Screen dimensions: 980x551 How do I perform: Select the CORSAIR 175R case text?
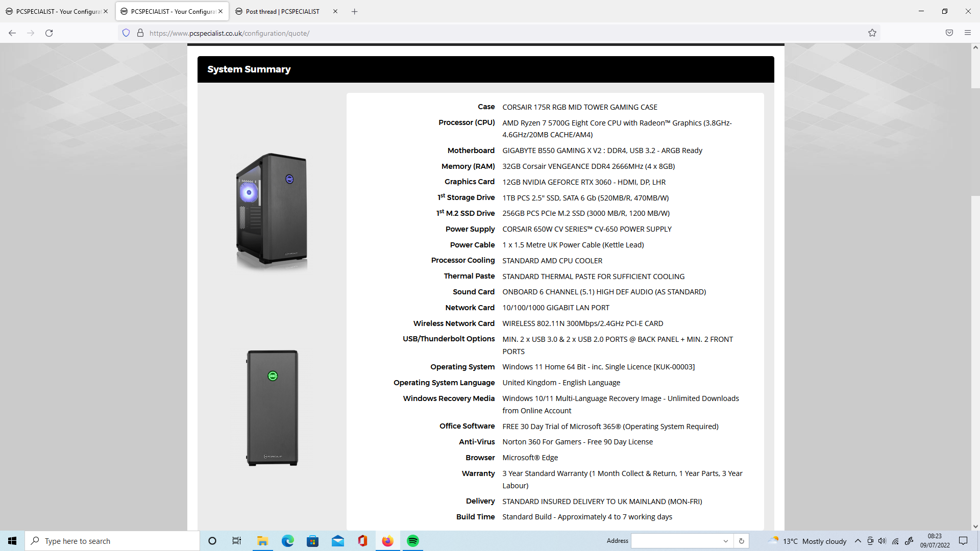580,107
